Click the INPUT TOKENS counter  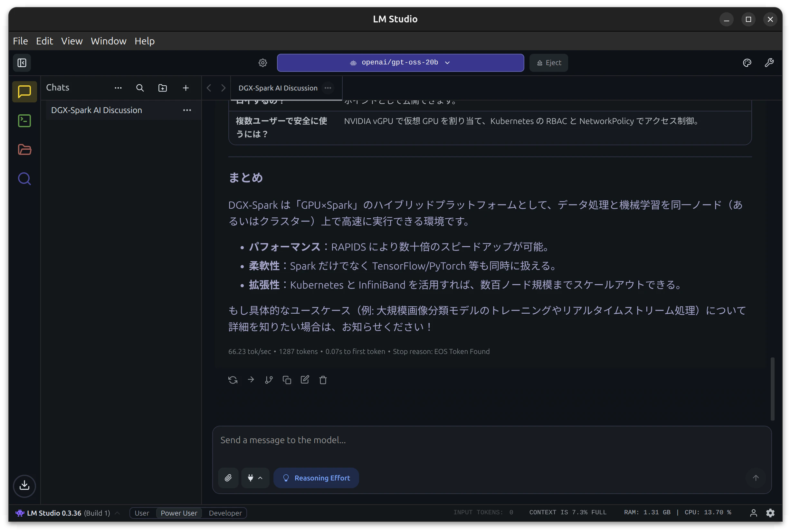pyautogui.click(x=483, y=512)
